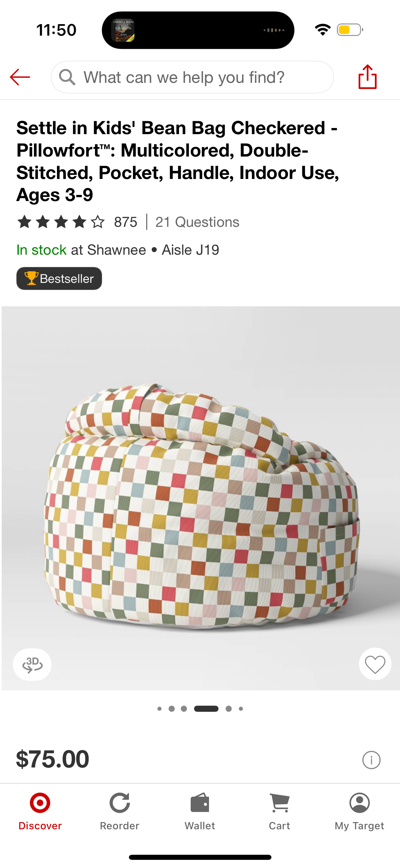400x868 pixels.
Task: Open the 21 Questions link
Action: click(x=197, y=222)
